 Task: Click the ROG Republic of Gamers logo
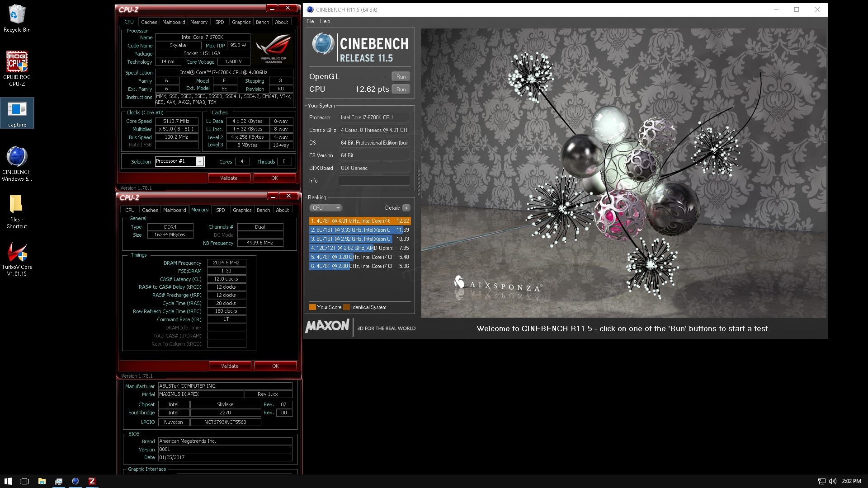(274, 50)
